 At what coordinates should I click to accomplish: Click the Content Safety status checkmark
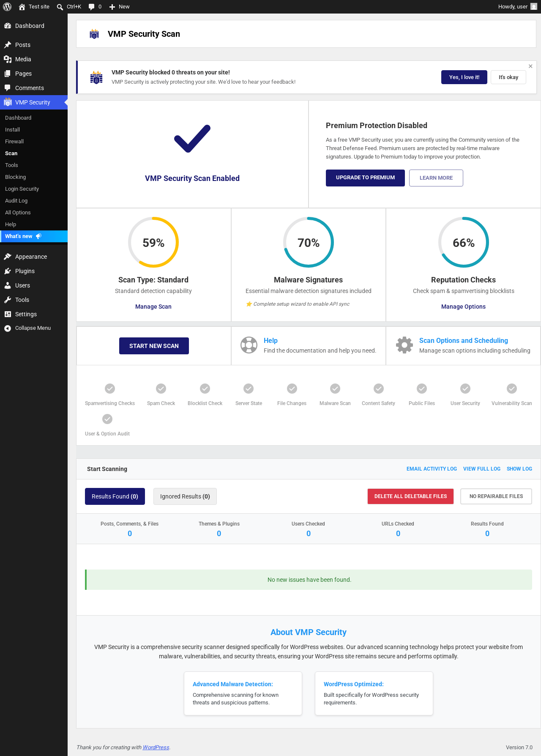click(x=379, y=389)
